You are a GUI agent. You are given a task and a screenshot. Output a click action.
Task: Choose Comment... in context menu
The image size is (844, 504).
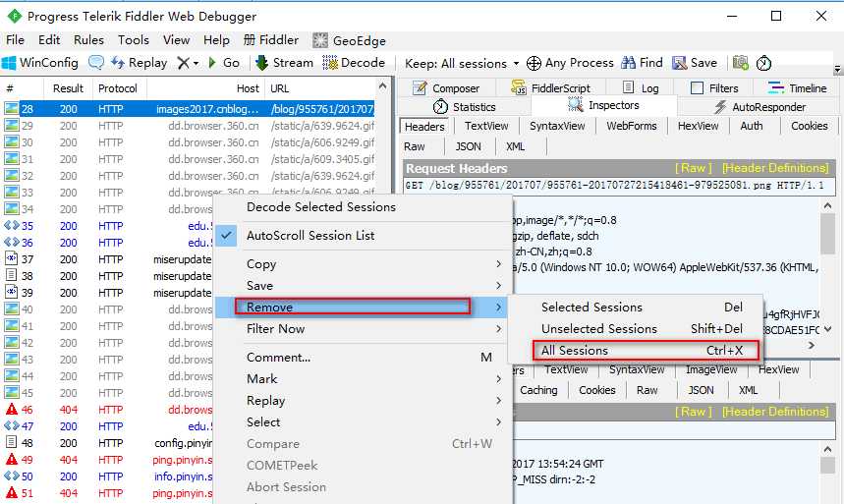[x=364, y=358]
